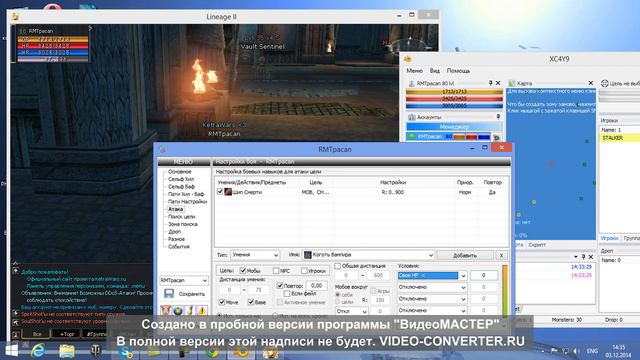Click the Свое HP condition value field
The image size is (640, 360).
(484, 275)
